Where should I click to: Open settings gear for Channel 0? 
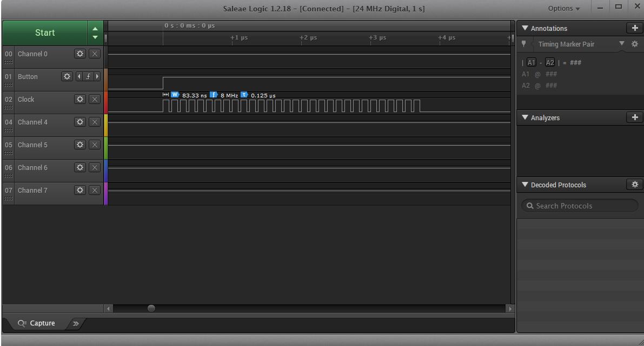80,54
